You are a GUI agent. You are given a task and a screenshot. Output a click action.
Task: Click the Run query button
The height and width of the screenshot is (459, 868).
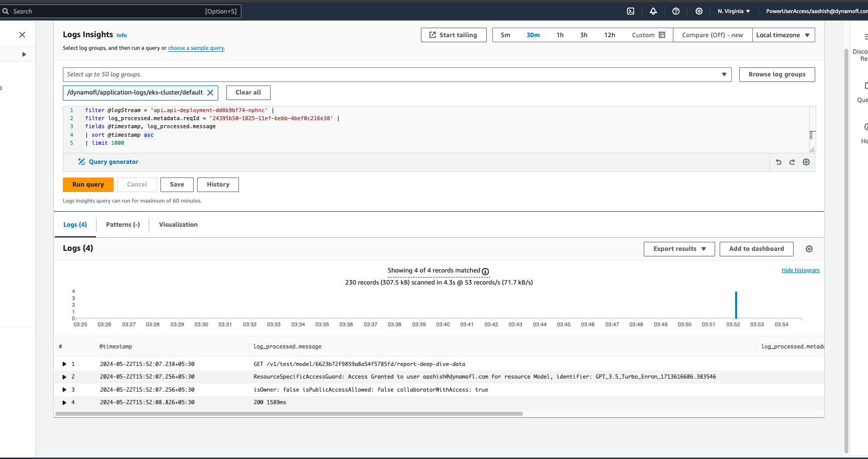(x=88, y=185)
